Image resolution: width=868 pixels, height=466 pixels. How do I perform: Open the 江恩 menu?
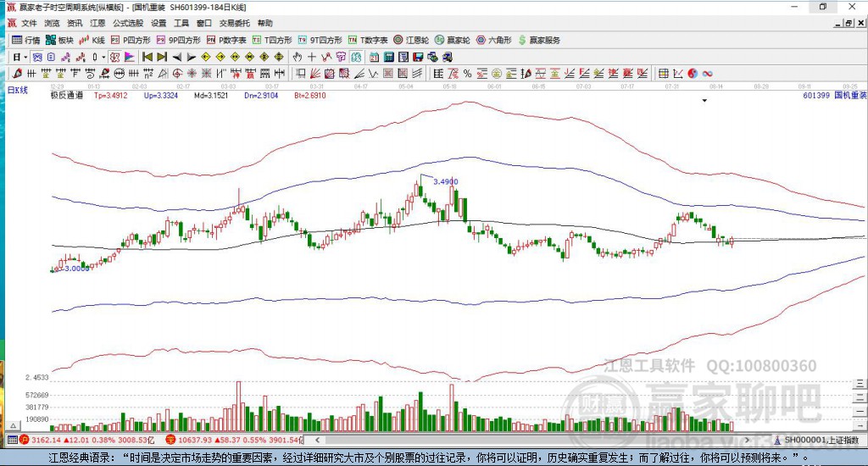coord(97,23)
